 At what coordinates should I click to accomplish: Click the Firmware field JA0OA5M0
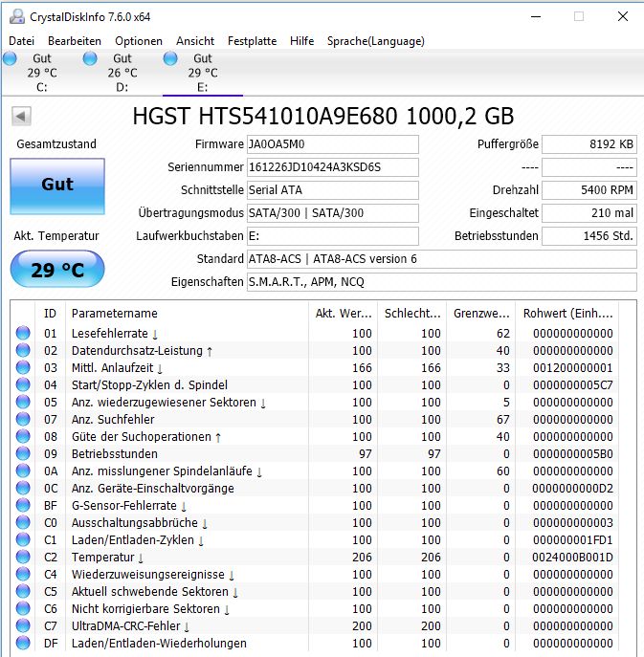pos(332,144)
